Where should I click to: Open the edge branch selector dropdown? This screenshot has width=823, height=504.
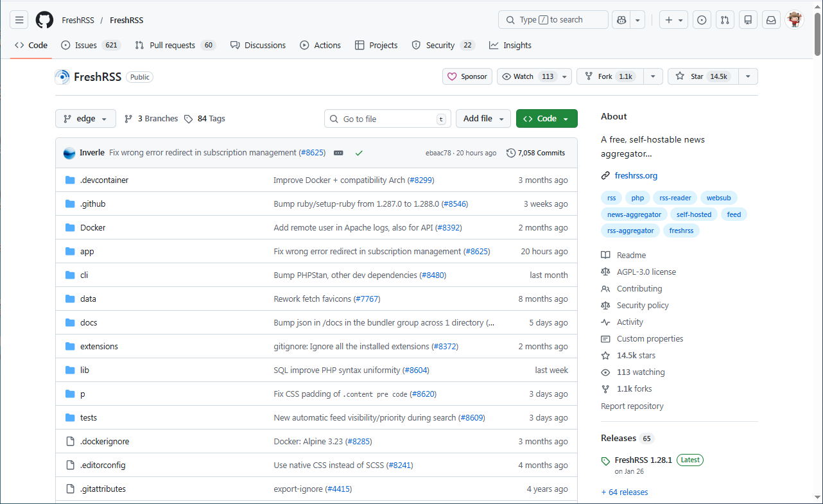click(85, 118)
